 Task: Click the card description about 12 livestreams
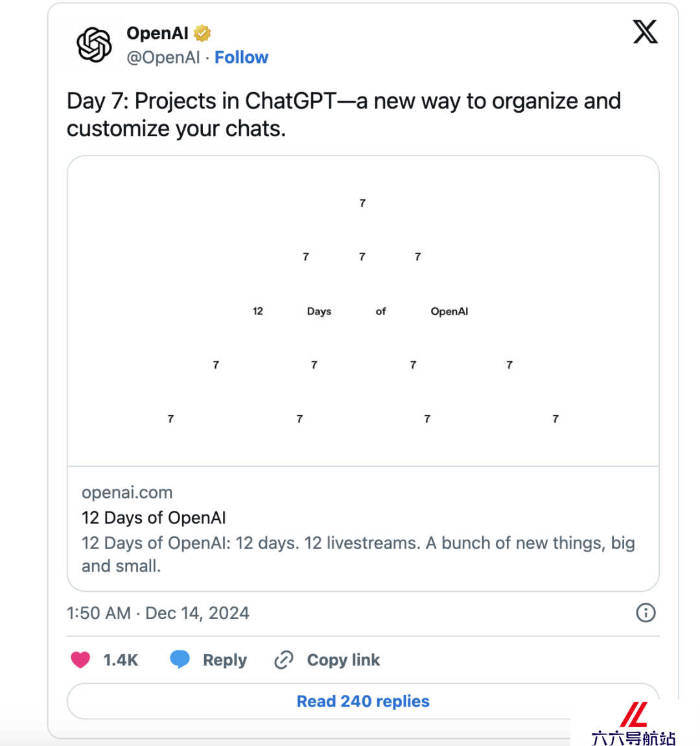(358, 554)
